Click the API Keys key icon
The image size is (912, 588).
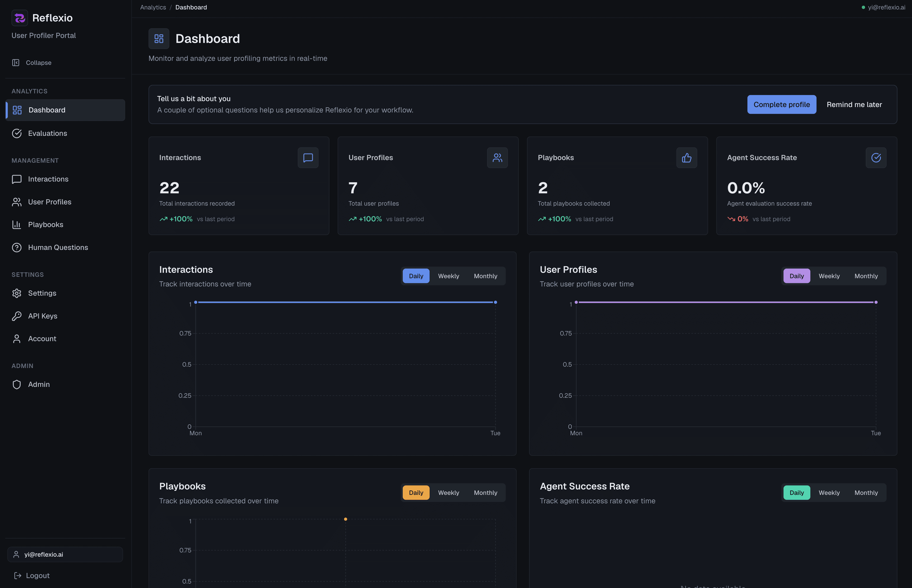click(x=17, y=316)
